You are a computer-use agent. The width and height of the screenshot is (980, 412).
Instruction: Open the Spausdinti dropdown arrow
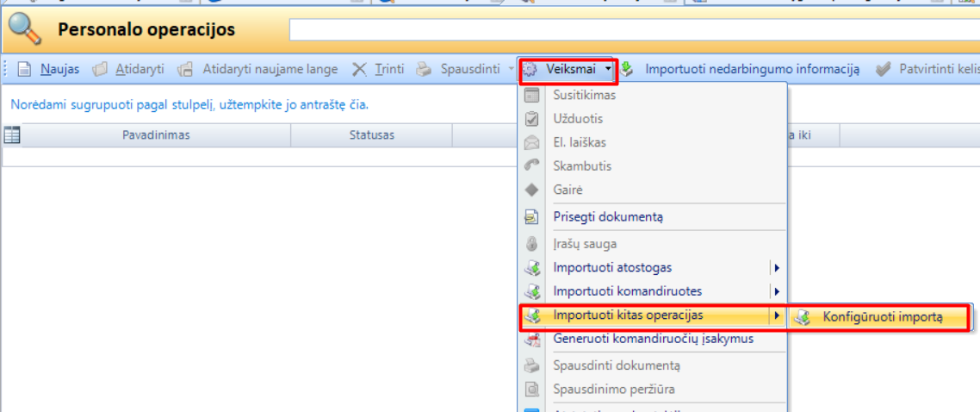coord(512,69)
